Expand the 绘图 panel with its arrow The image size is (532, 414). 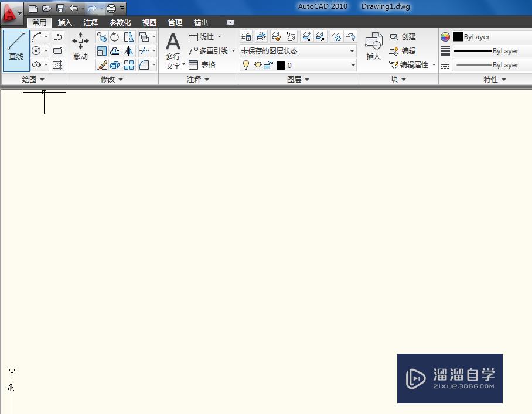click(x=41, y=79)
